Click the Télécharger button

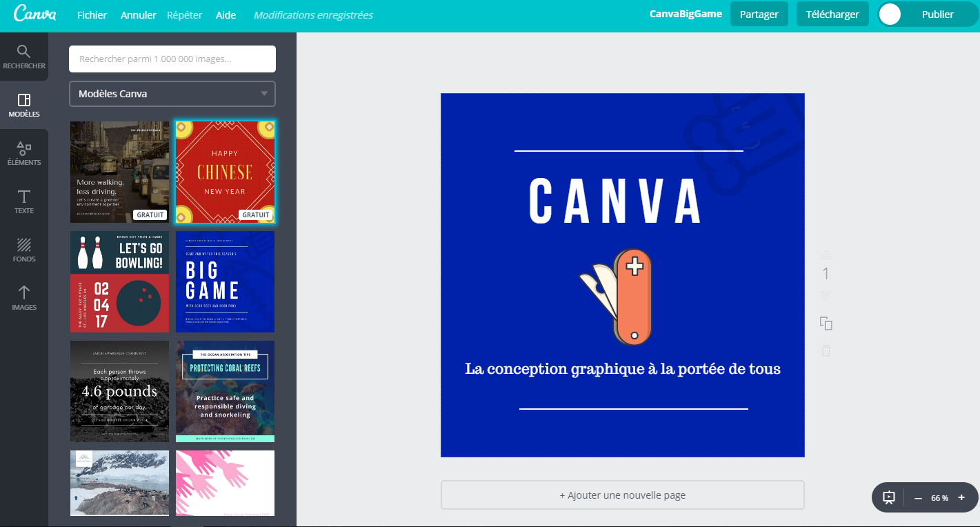click(832, 14)
